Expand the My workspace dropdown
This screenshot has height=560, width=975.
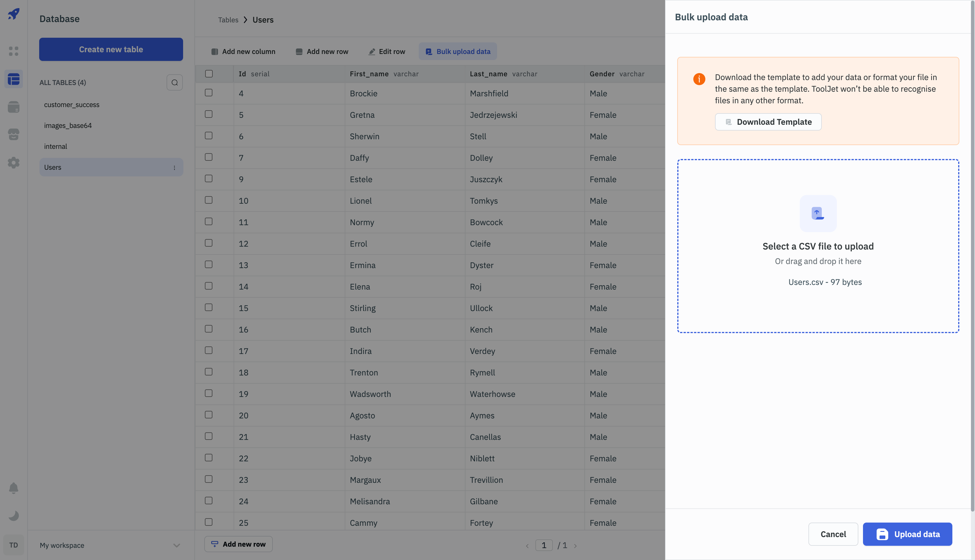[x=176, y=545]
